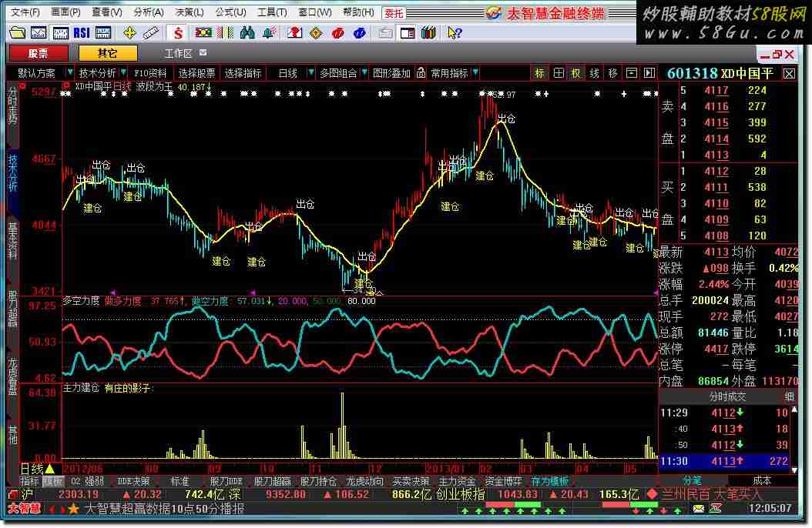
Task: Click the books library toolbar icon
Action: point(428,33)
